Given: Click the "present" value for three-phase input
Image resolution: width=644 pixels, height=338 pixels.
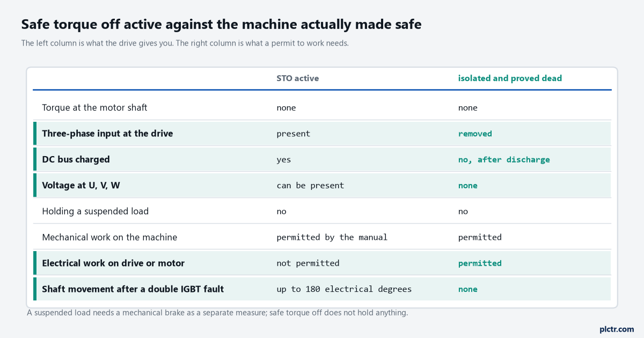Looking at the screenshot, I should coord(294,134).
